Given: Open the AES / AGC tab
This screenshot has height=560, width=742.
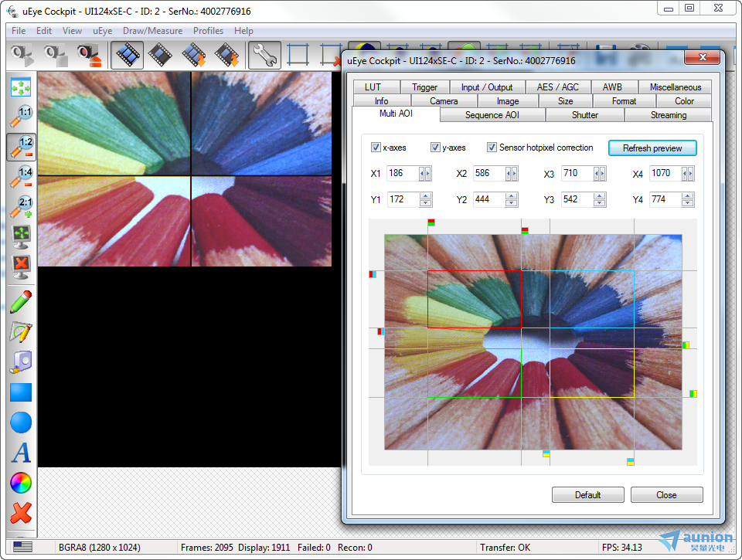Looking at the screenshot, I should (x=557, y=87).
